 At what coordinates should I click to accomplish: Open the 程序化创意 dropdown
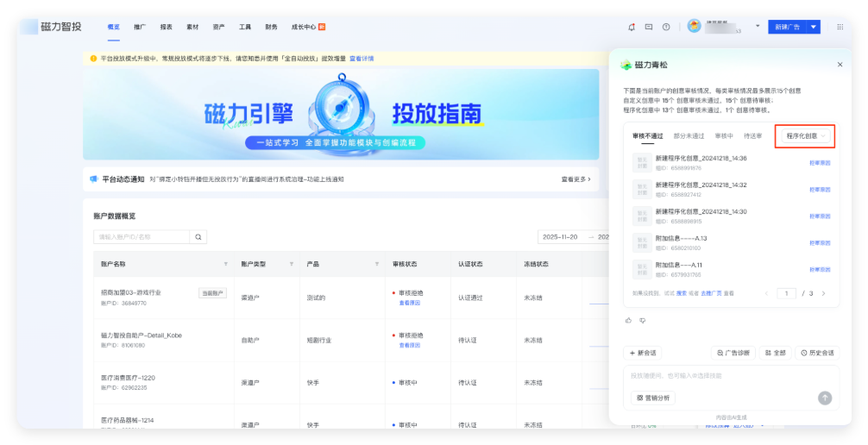tap(806, 136)
